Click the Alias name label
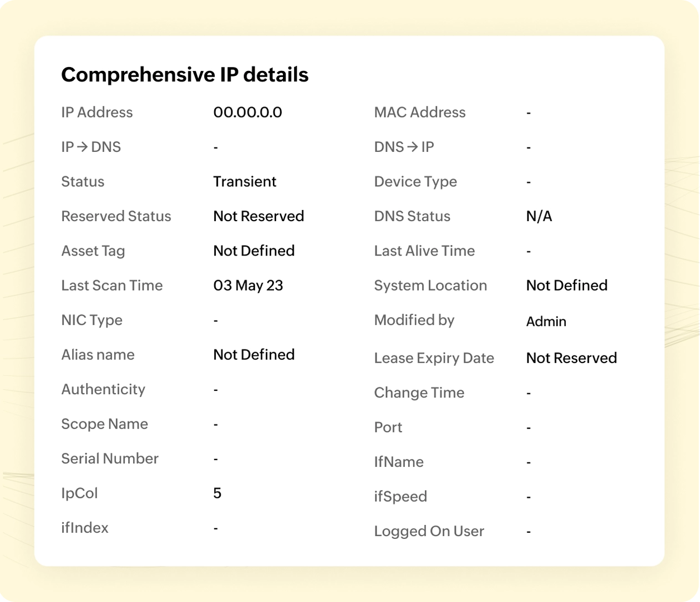Screen dimensions: 700x602 tap(98, 355)
